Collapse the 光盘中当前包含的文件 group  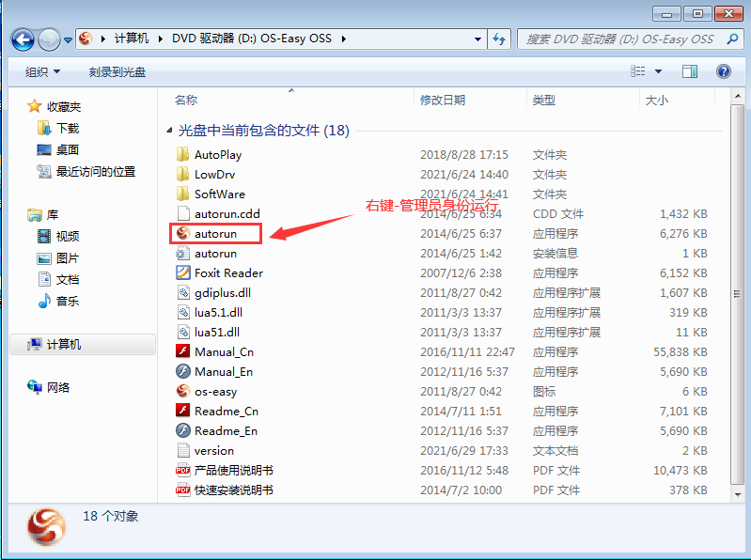(x=170, y=131)
